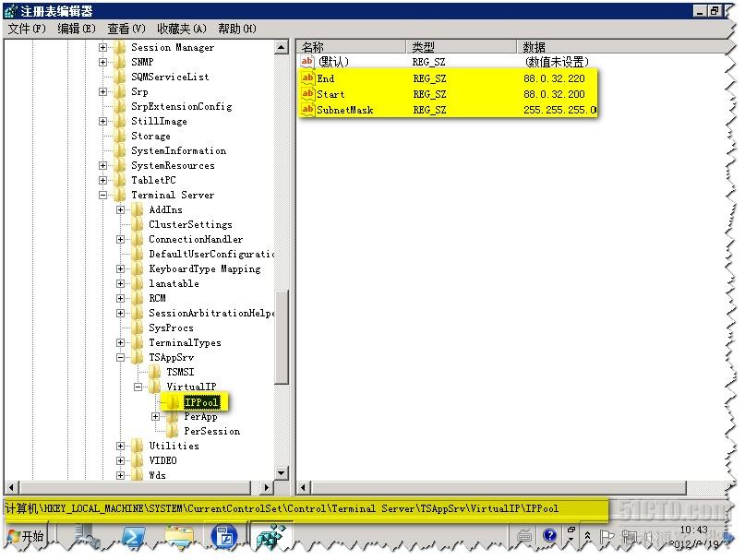Click the blue help icon in tray

549,536
